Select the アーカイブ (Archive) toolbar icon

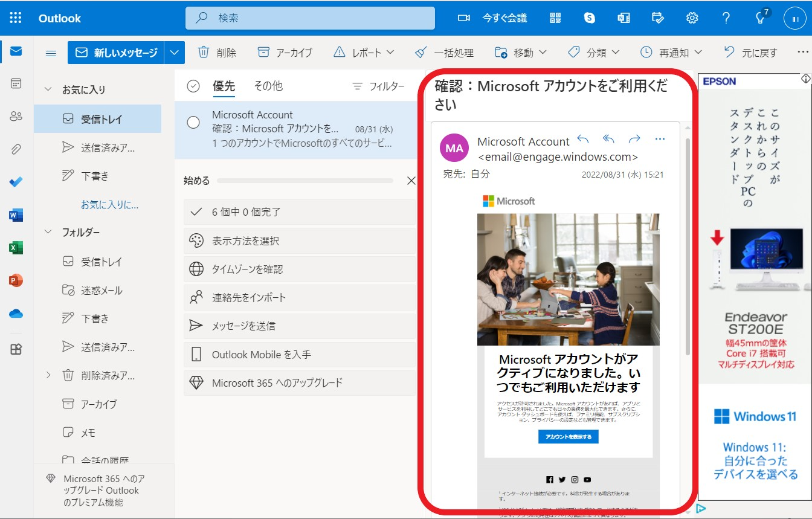(x=264, y=53)
